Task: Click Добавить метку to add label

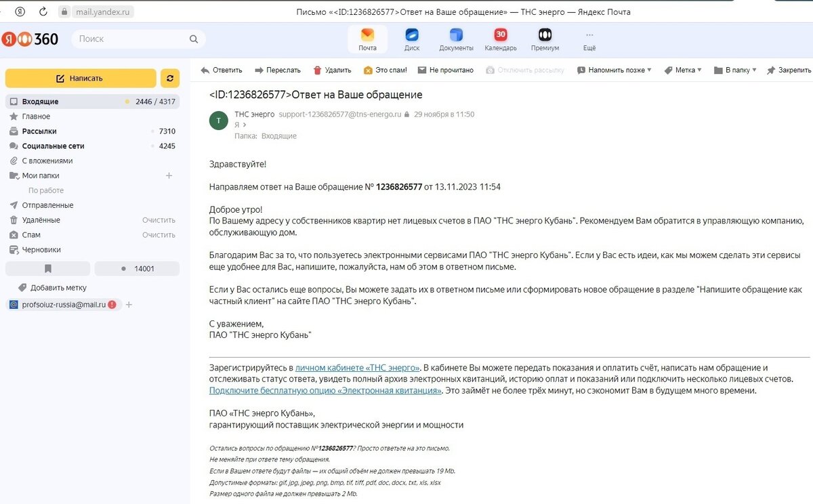Action: (53, 287)
